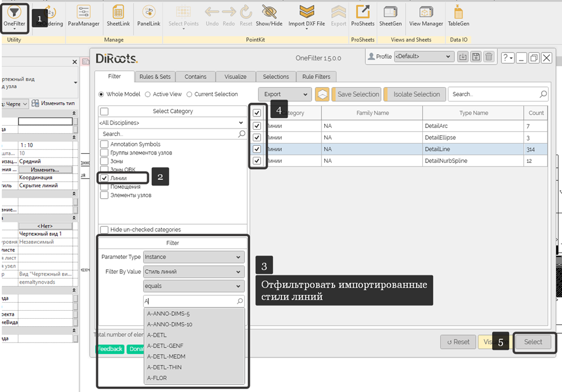Click the Изменить тип button
The height and width of the screenshot is (392, 562).
54,103
